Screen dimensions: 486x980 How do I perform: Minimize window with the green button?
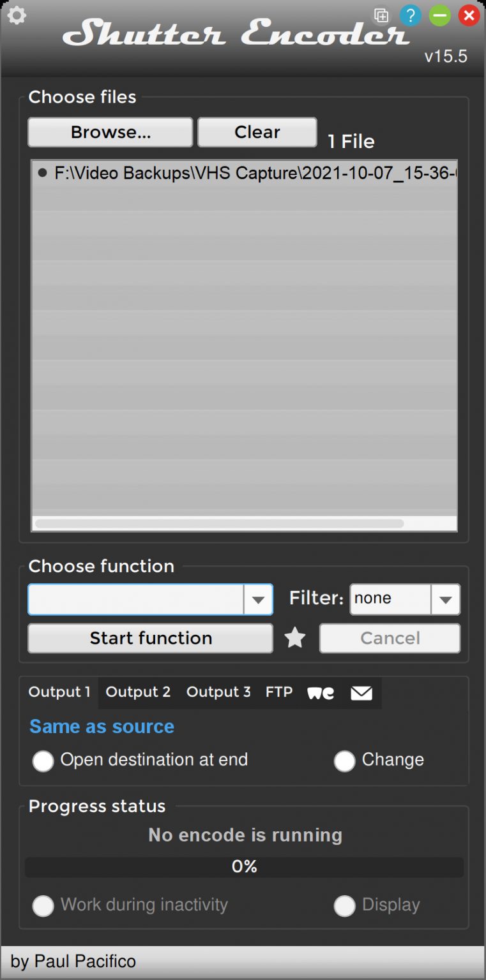pyautogui.click(x=440, y=15)
